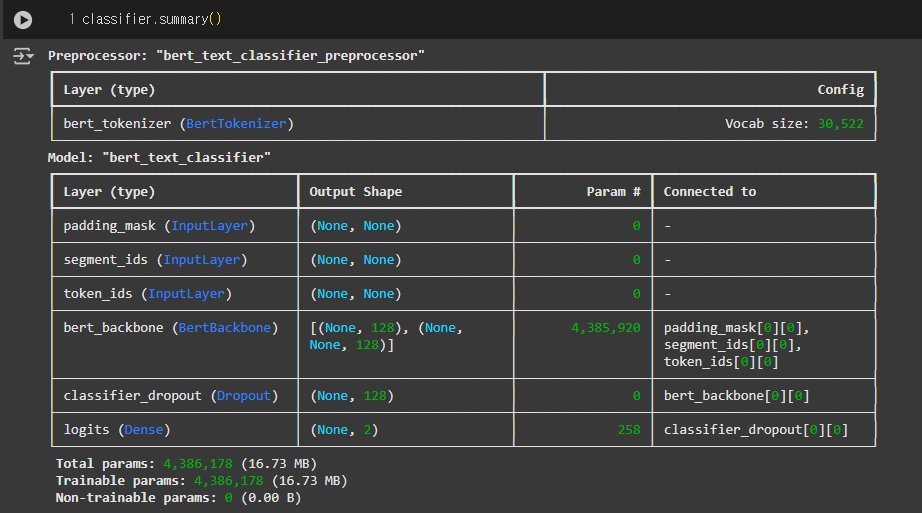Viewport: 922px width, 513px height.
Task: Select the Preprocessor title text
Action: tap(236, 56)
